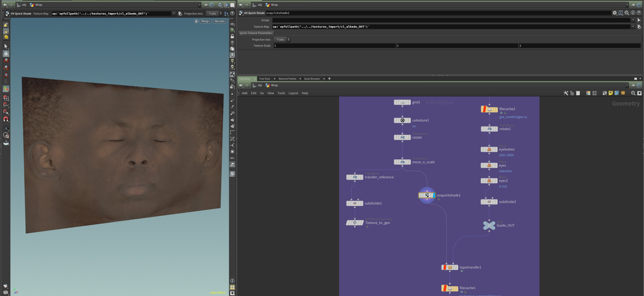
Task: Expand Projection Axis dropdown in parameter pane
Action: [282, 40]
